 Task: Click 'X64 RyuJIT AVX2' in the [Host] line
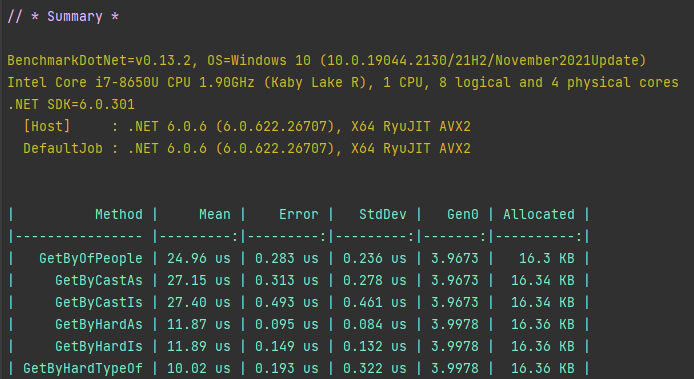pyautogui.click(x=411, y=127)
